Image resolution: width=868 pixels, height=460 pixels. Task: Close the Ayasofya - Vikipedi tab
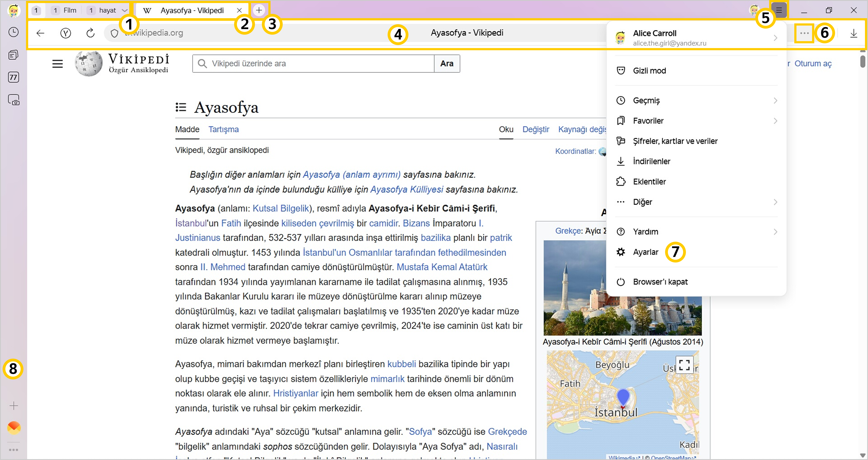click(239, 10)
